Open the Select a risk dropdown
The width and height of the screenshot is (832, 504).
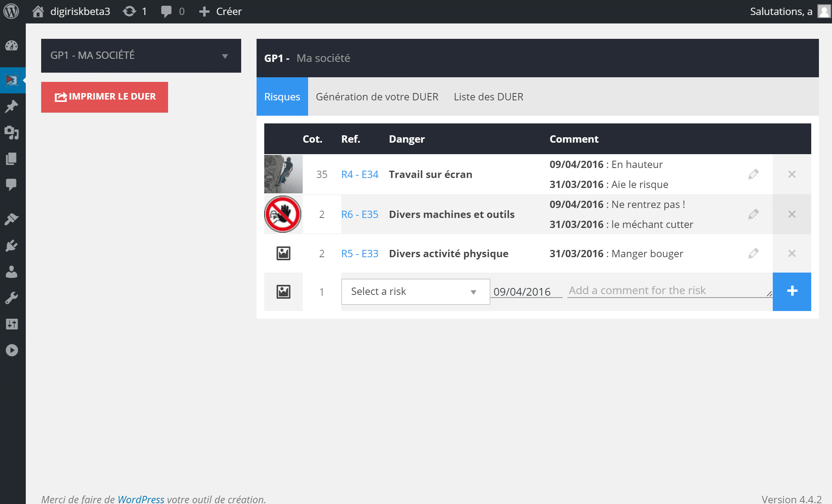(415, 291)
